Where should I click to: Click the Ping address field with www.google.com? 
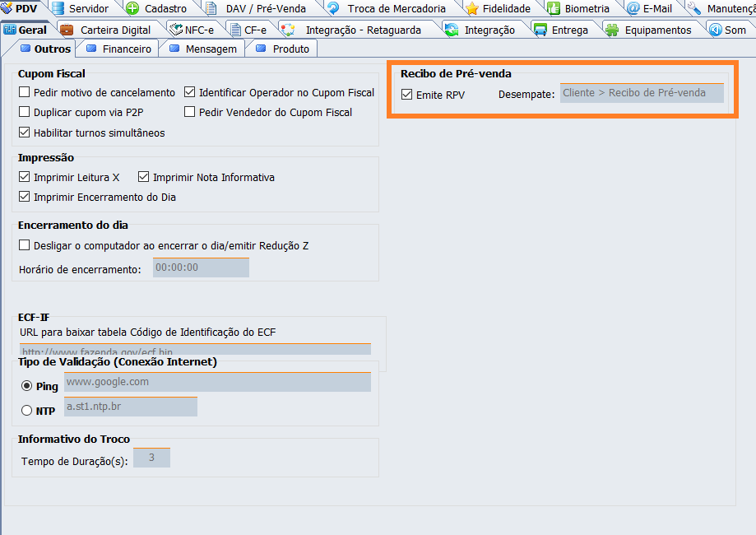pyautogui.click(x=217, y=382)
